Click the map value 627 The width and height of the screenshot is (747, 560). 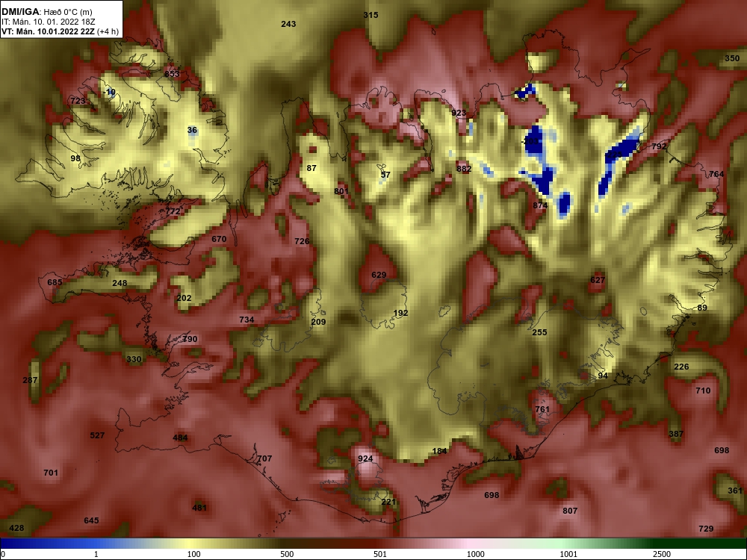click(x=598, y=280)
